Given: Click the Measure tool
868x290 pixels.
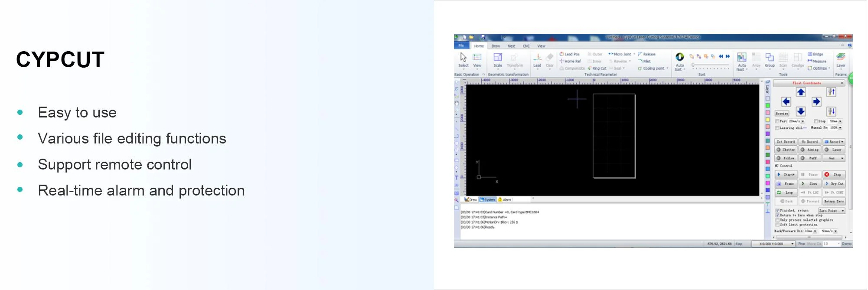Looking at the screenshot, I should 817,61.
